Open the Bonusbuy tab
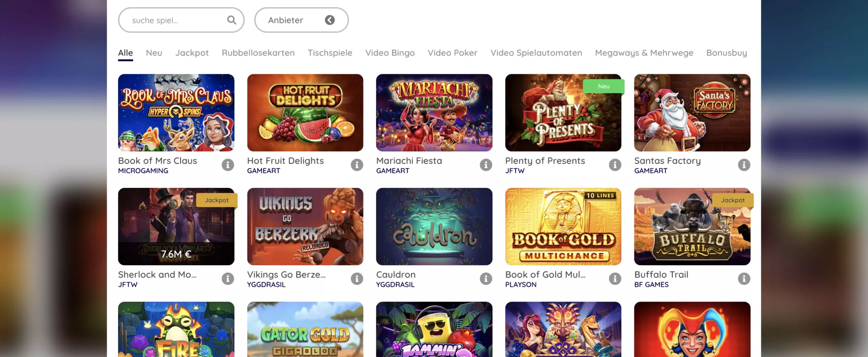 click(726, 53)
